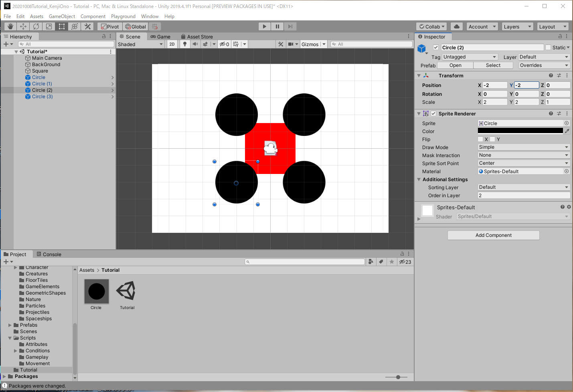This screenshot has height=392, width=573.
Task: Open the black Color swatch
Action: pyautogui.click(x=520, y=131)
